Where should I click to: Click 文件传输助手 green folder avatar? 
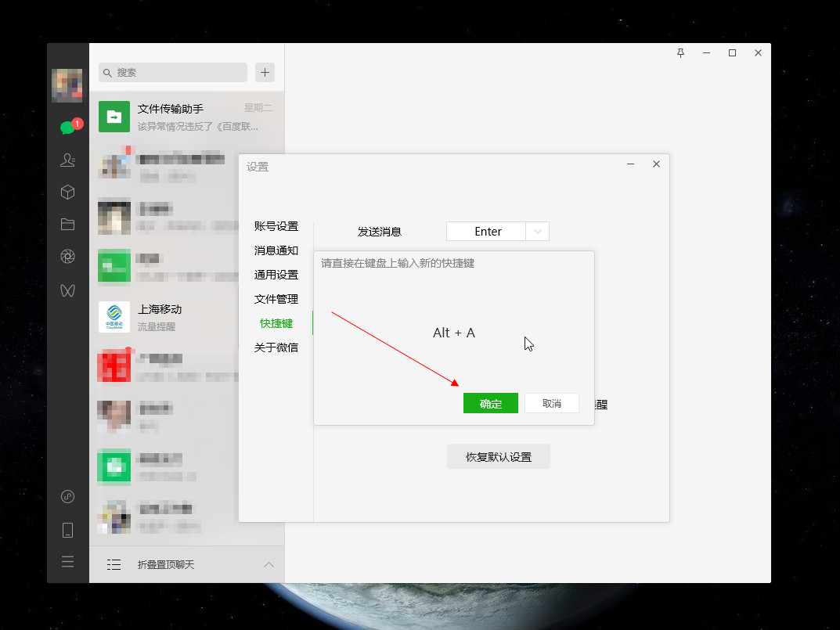[x=114, y=117]
